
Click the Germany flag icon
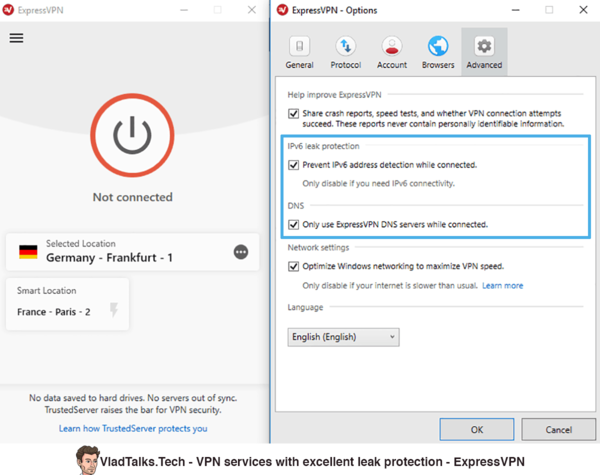pyautogui.click(x=28, y=252)
